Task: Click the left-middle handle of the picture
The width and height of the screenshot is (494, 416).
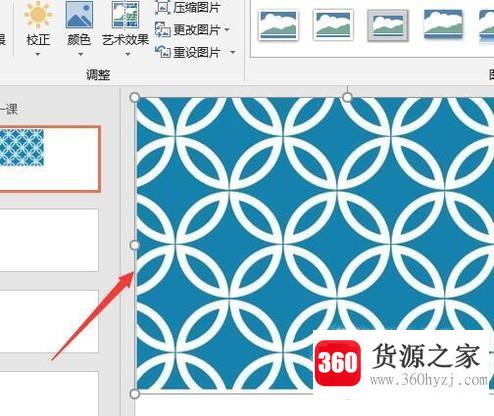Action: (x=134, y=245)
